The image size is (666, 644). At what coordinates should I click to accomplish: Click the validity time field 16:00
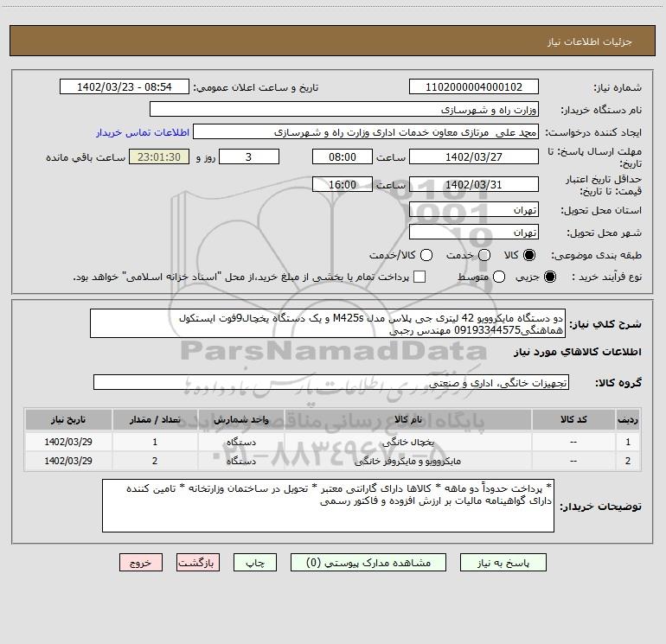pos(343,184)
